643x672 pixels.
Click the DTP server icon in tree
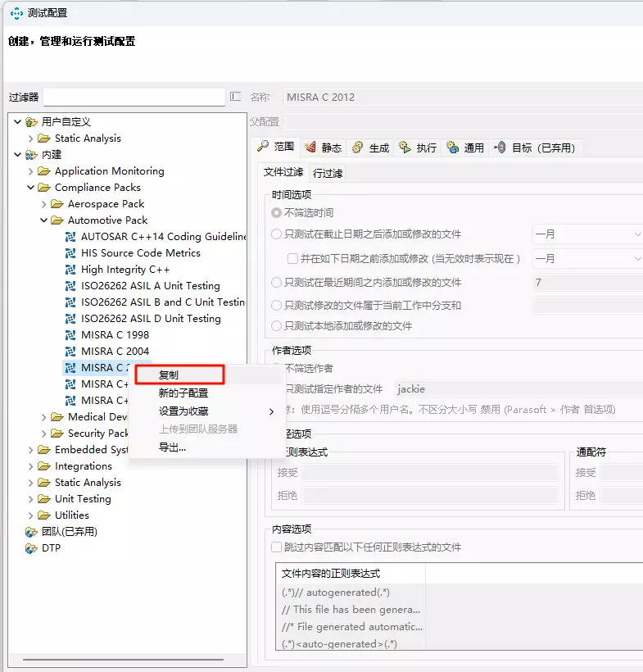(31, 548)
